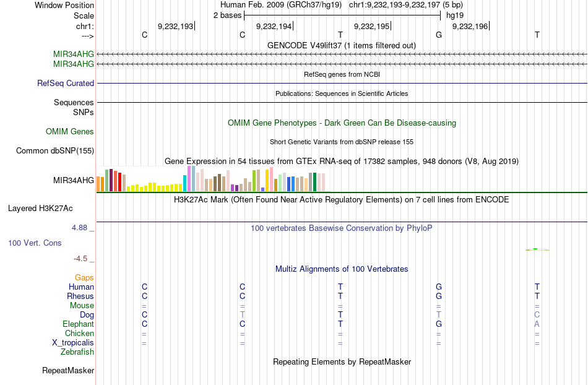Click position marker 9,232,193 on the ruler
588x385 pixels.
click(x=176, y=26)
